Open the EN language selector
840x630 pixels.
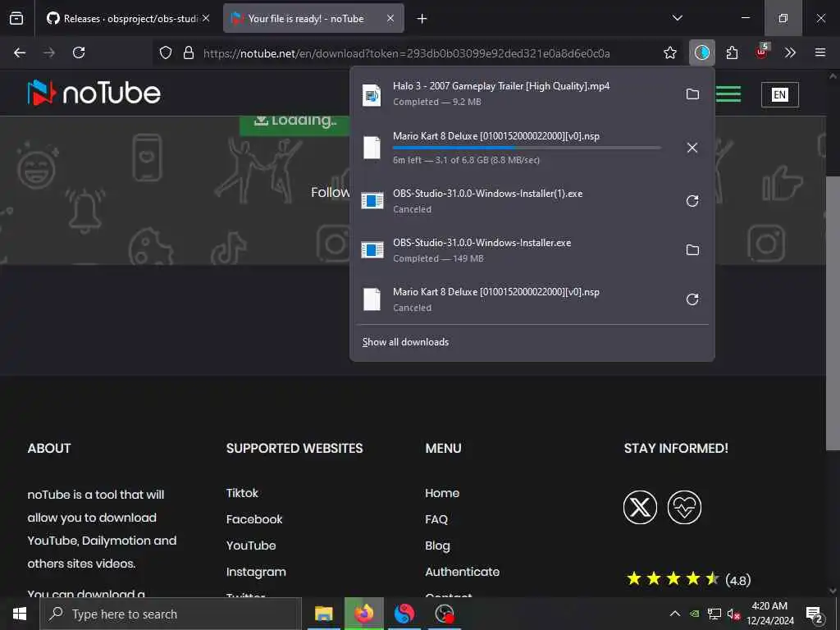click(x=779, y=95)
